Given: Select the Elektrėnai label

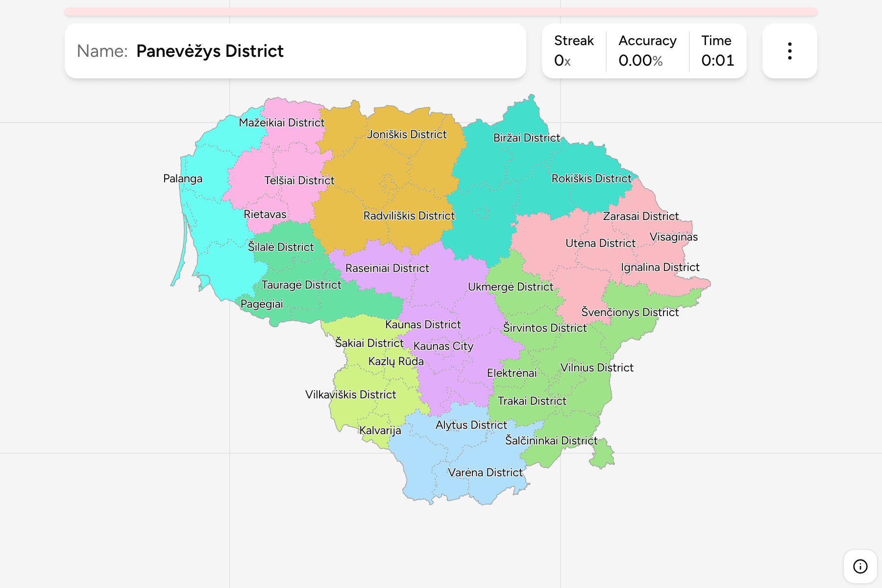Looking at the screenshot, I should (x=512, y=373).
